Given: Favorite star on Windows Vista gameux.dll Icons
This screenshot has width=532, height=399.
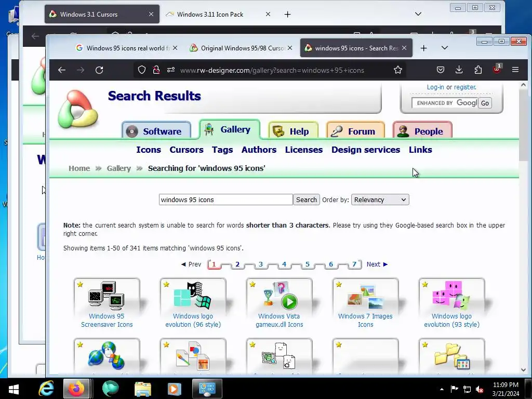Looking at the screenshot, I should click(x=252, y=284).
